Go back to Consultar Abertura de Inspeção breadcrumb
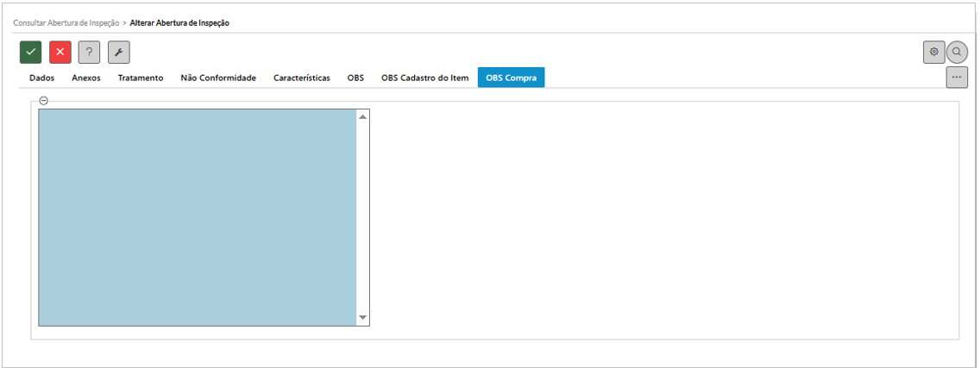This screenshot has height=368, width=980. pyautogui.click(x=66, y=22)
